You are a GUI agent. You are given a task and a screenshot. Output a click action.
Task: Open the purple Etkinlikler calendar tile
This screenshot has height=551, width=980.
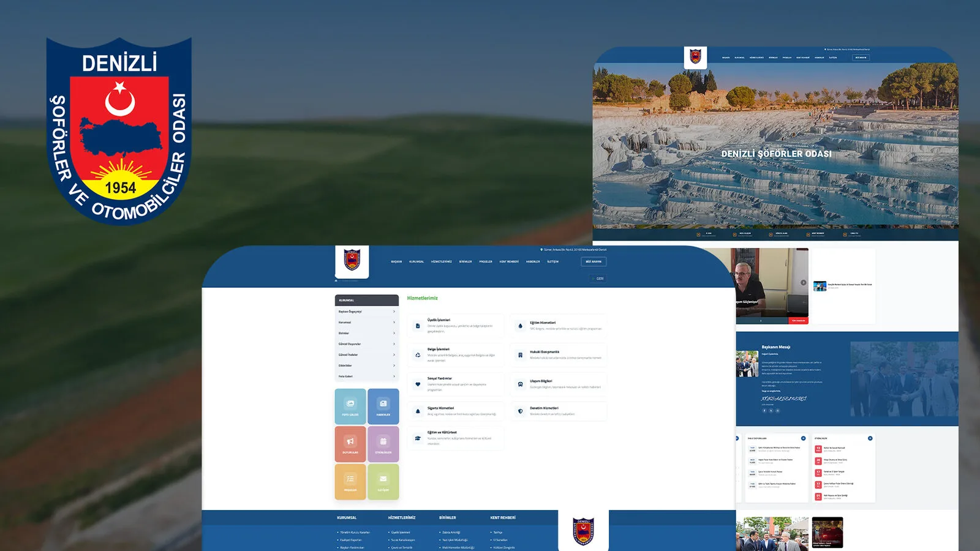[x=383, y=444]
